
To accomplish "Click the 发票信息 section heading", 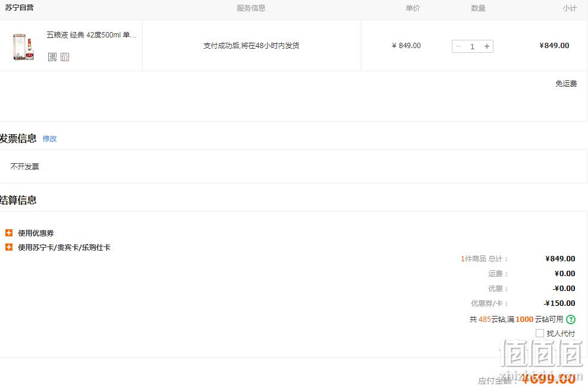I will (18, 138).
